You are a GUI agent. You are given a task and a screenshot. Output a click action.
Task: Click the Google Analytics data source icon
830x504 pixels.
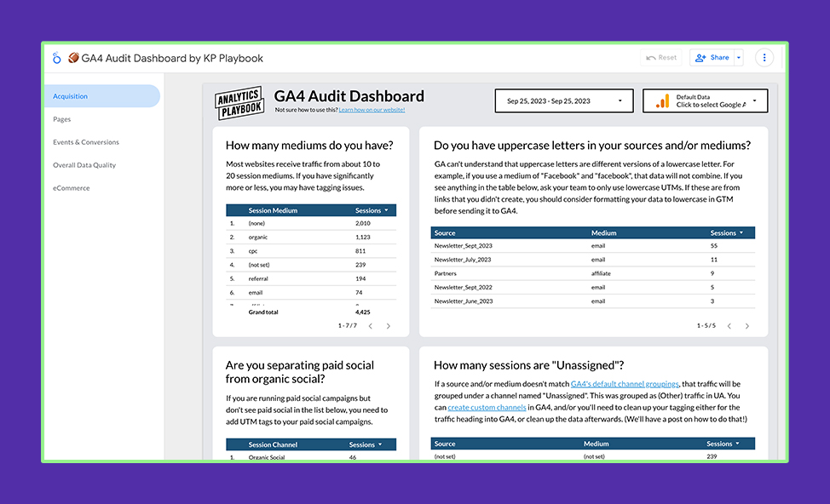point(662,101)
